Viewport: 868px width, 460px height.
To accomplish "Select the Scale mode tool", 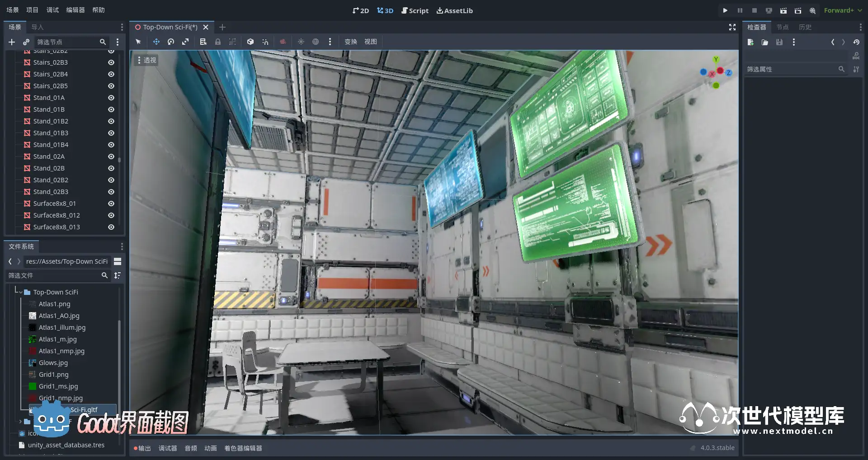I will click(x=185, y=42).
